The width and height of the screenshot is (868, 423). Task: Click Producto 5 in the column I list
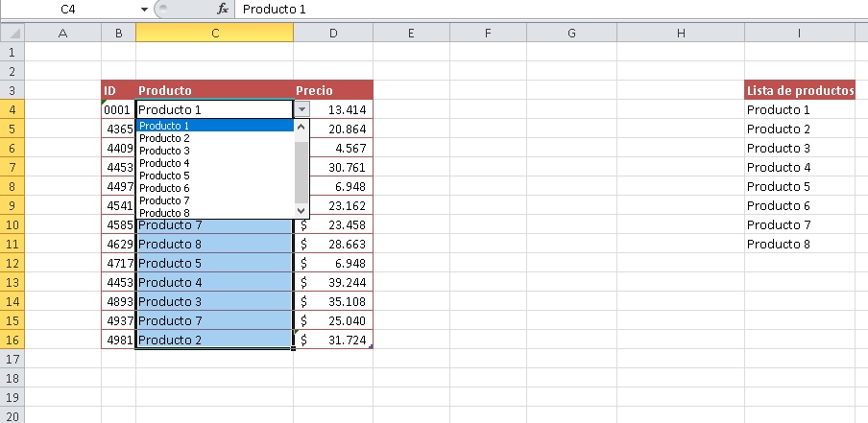[779, 186]
